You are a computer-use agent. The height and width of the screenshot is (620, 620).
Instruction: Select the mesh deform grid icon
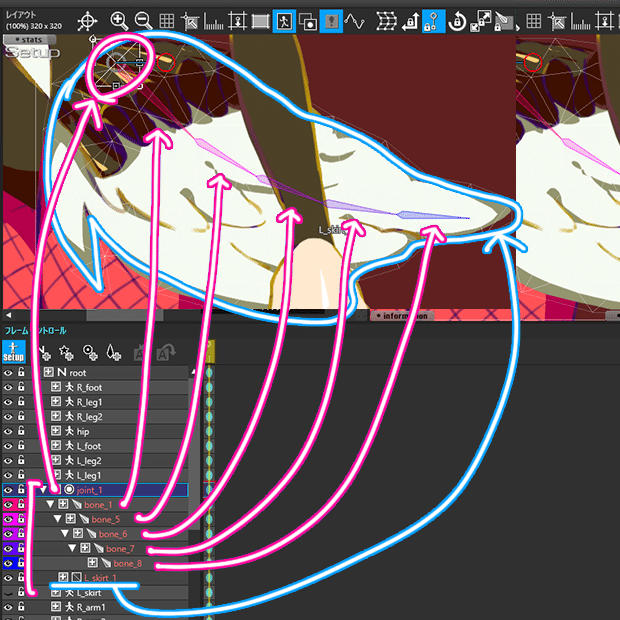pyautogui.click(x=386, y=21)
